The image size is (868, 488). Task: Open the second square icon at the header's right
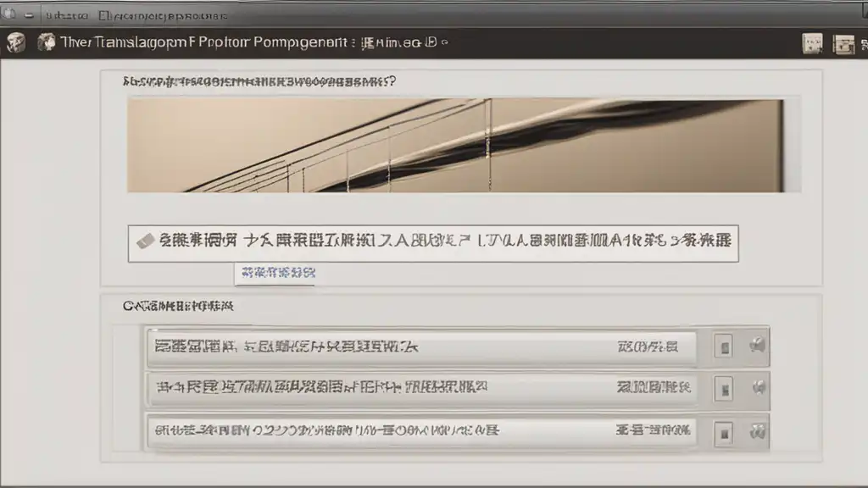click(843, 44)
